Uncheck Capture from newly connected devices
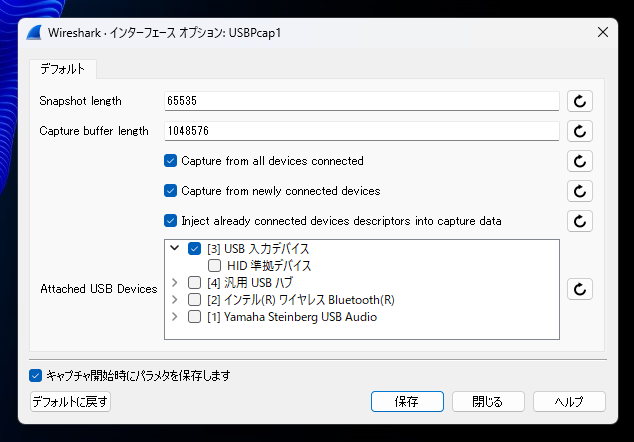Image resolution: width=634 pixels, height=442 pixels. point(171,190)
